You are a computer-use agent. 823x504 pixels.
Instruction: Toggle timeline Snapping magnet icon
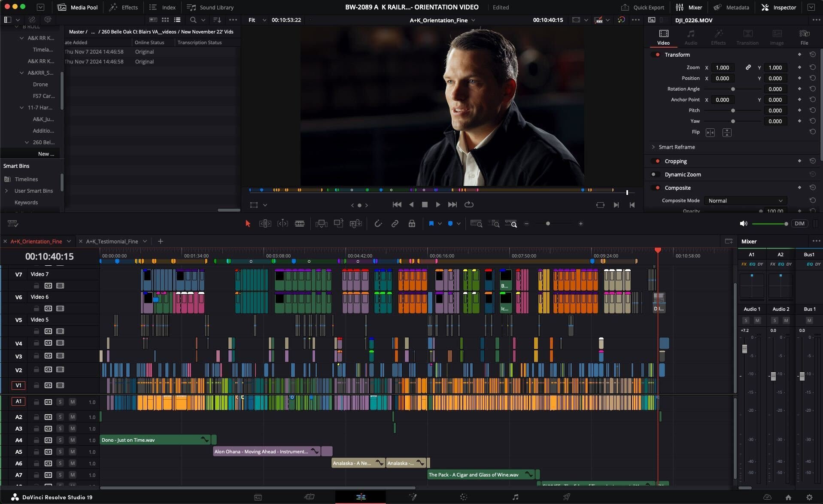[x=378, y=224]
